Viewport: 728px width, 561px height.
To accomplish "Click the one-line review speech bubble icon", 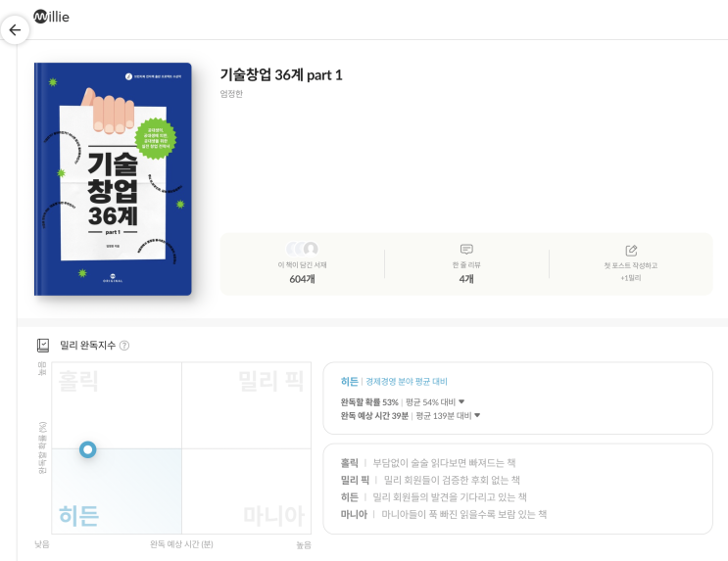I will 466,250.
